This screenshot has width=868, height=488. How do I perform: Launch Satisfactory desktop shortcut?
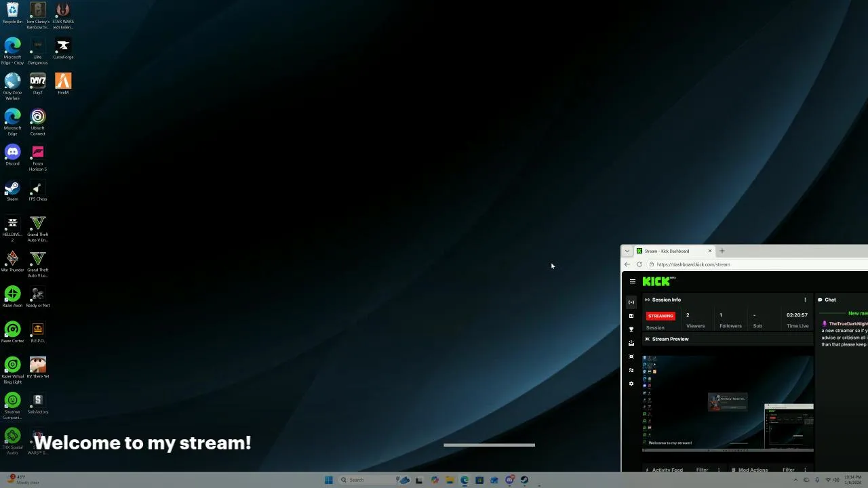[37, 403]
